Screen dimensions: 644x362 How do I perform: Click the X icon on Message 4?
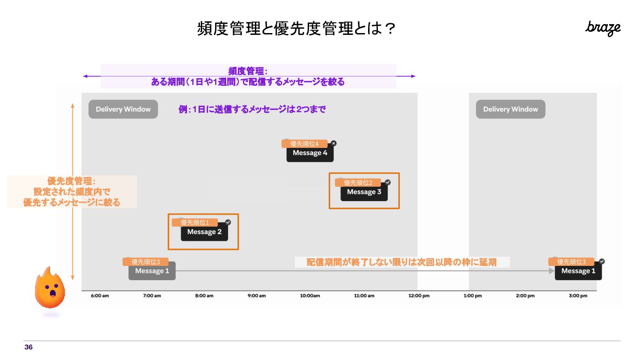[334, 143]
